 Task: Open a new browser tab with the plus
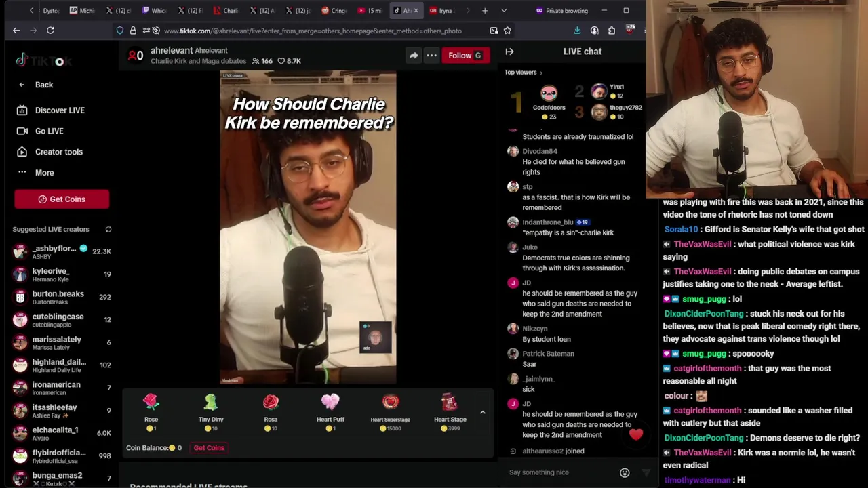tap(485, 11)
